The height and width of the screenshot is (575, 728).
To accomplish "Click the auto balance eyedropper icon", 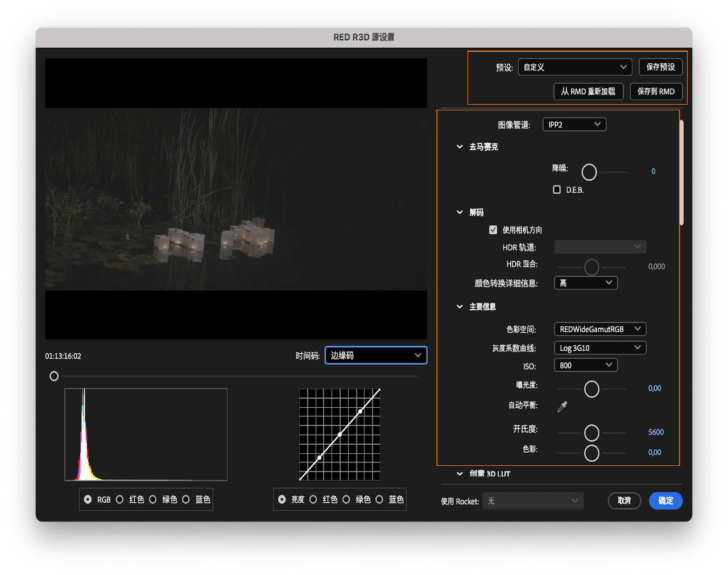I will click(x=562, y=406).
